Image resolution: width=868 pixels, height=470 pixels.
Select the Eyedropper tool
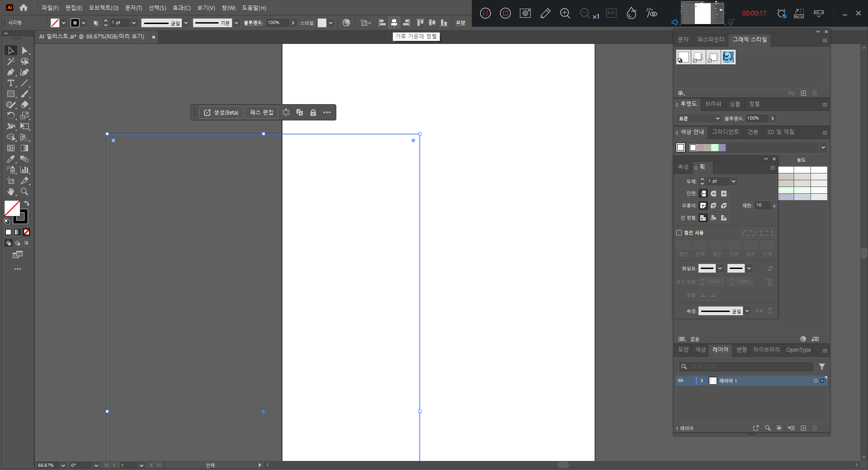[x=11, y=159]
